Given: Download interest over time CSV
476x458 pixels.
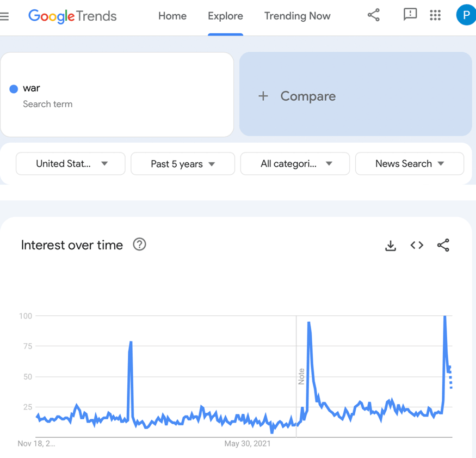Looking at the screenshot, I should [391, 246].
